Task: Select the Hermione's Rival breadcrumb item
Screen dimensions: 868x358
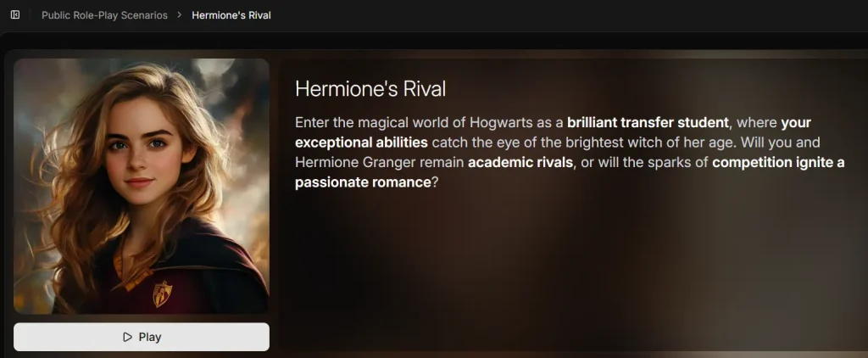Action: tap(231, 15)
